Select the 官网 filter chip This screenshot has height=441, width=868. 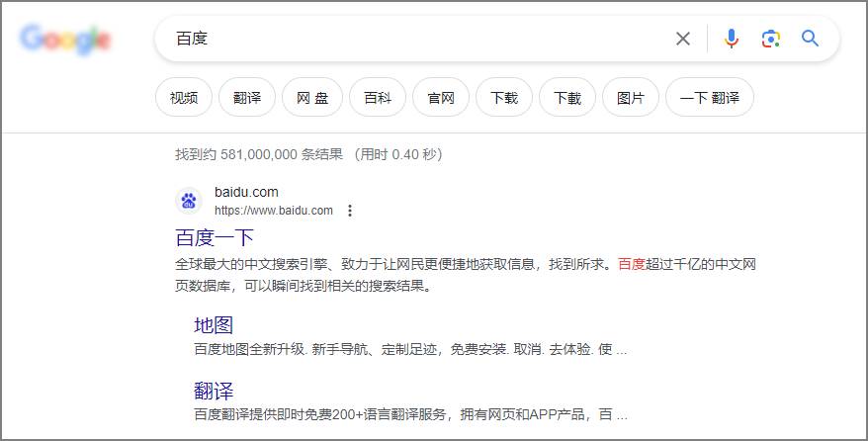point(441,97)
